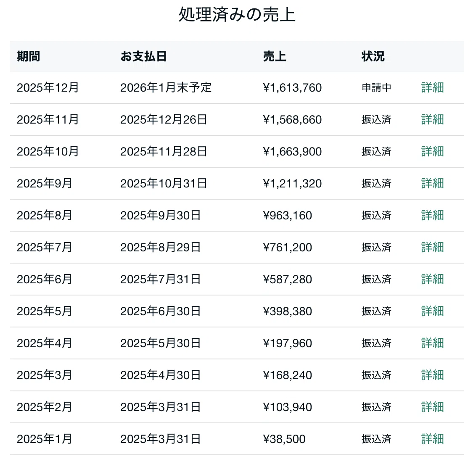Screen dimensions: 476x459
Task: Open 詳細 link for 2025年7月 row
Action: tap(432, 247)
